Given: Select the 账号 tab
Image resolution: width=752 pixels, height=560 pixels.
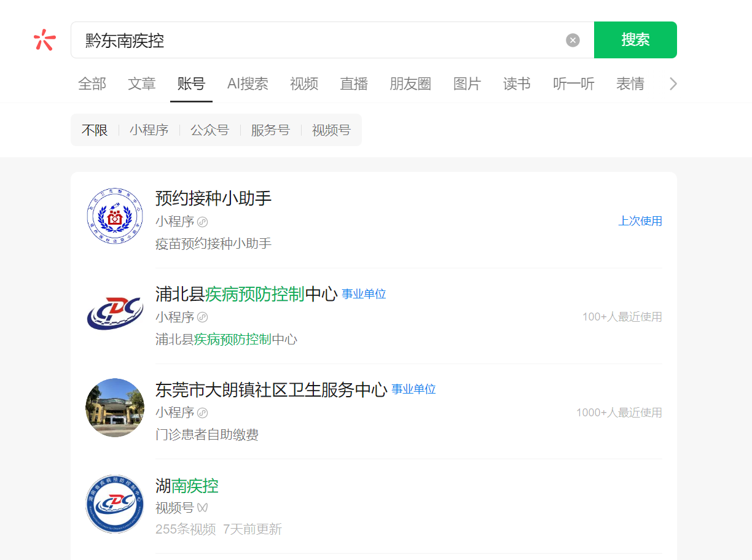Looking at the screenshot, I should coord(191,84).
